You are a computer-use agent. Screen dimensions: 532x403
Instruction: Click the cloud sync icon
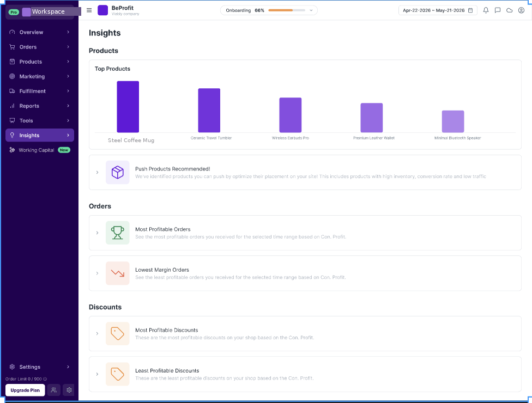pyautogui.click(x=510, y=10)
